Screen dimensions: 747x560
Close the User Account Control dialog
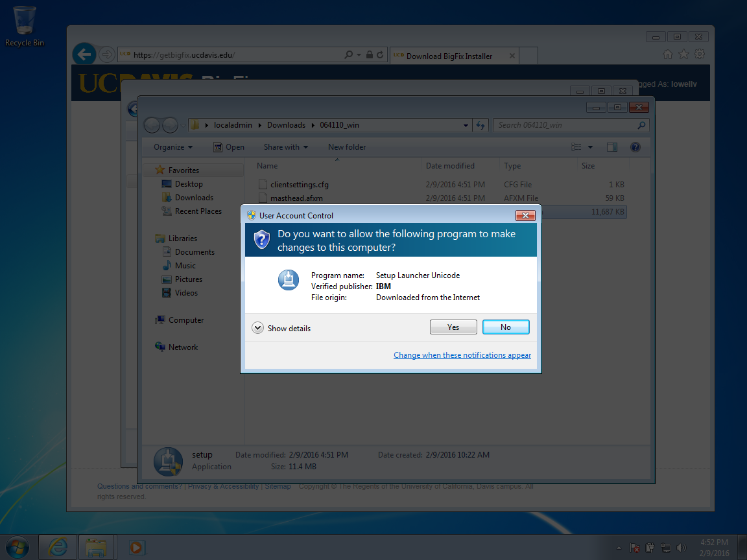pyautogui.click(x=525, y=215)
